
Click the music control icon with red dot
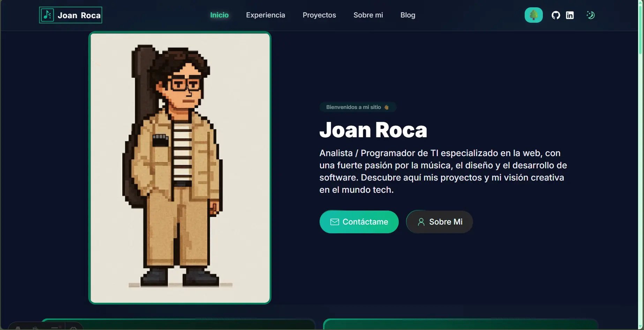(55, 328)
